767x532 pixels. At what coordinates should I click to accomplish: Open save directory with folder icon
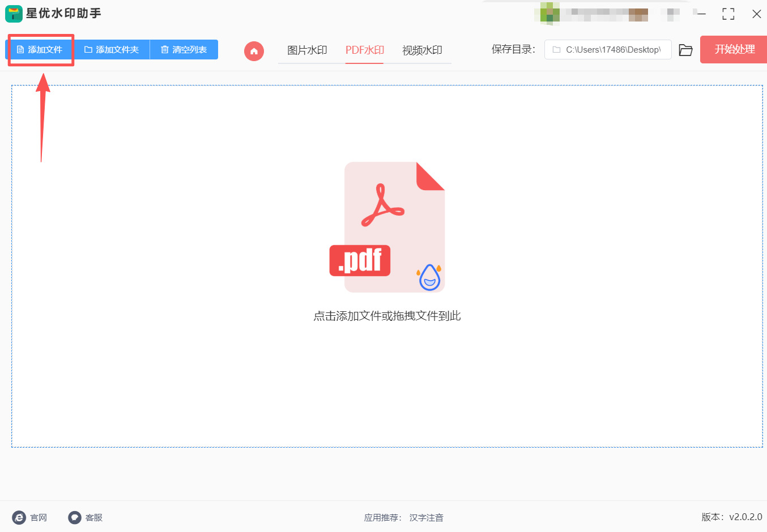(686, 50)
